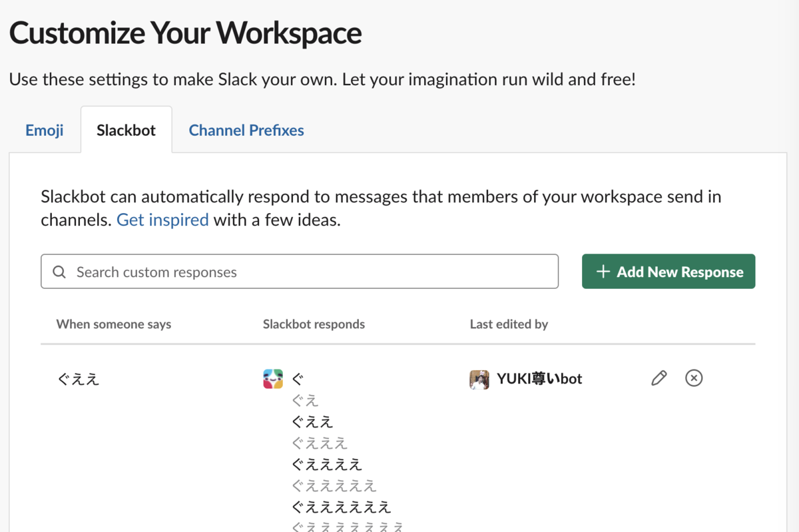Open the Channel Prefixes tab

click(246, 130)
